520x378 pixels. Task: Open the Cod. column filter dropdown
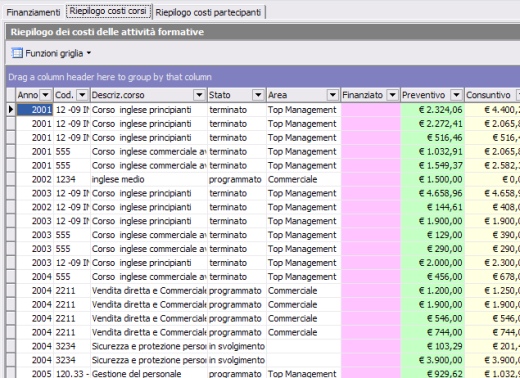pyautogui.click(x=82, y=95)
